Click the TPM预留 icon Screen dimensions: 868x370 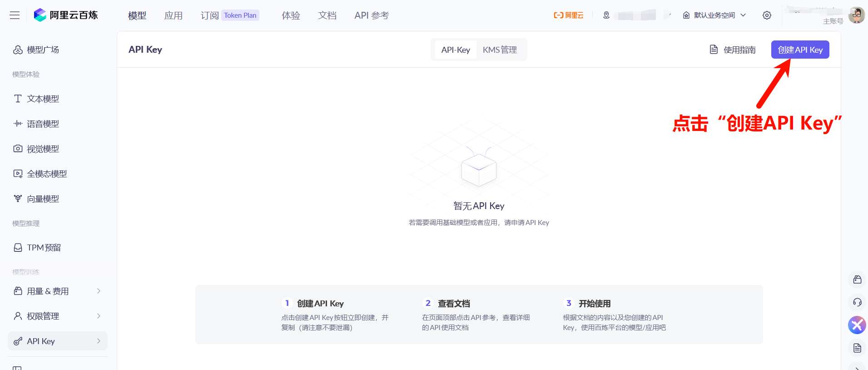click(x=18, y=248)
